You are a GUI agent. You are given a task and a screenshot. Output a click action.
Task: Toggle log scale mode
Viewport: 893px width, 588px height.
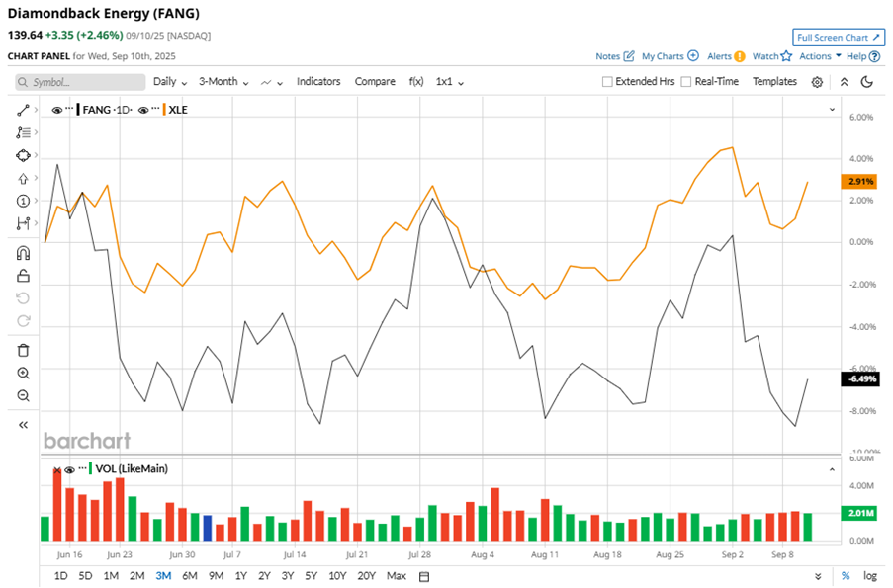[869, 576]
